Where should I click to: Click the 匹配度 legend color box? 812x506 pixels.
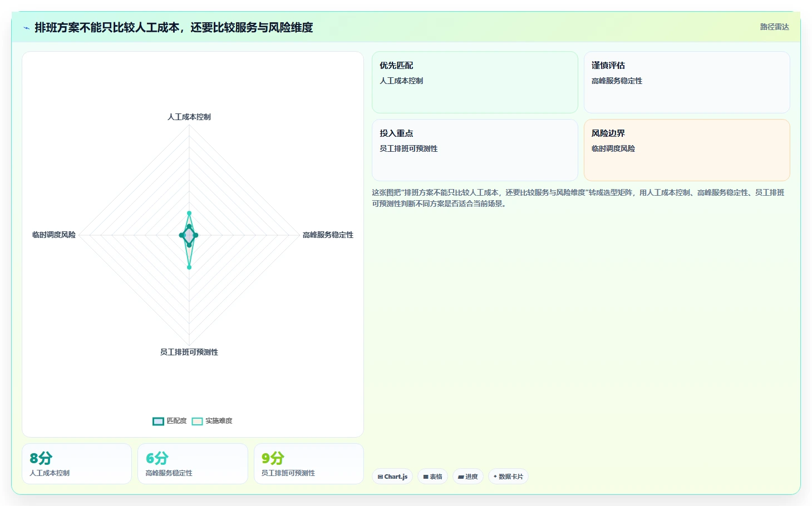click(x=158, y=421)
